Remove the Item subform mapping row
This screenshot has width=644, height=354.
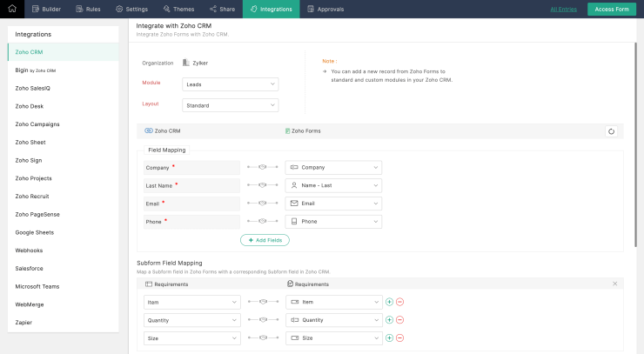[x=400, y=302]
